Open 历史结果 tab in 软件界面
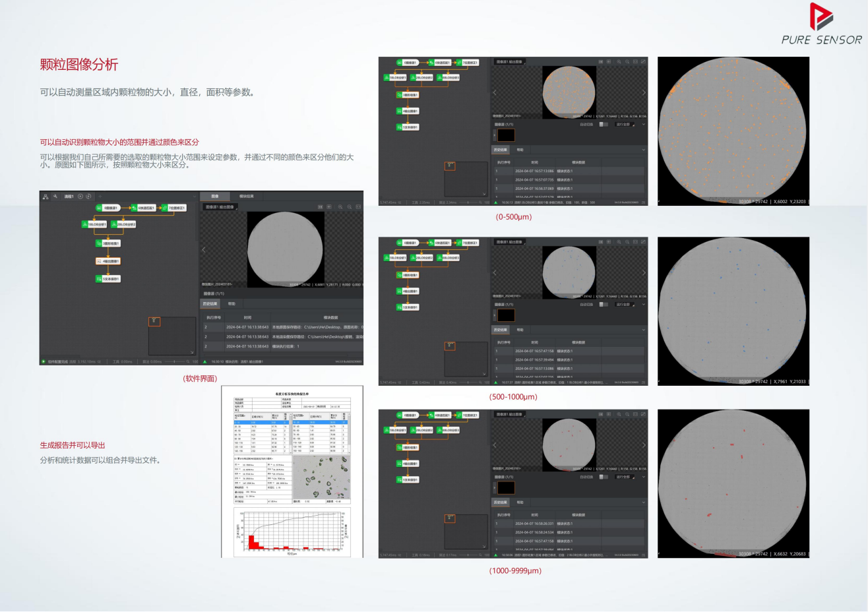 [x=210, y=304]
